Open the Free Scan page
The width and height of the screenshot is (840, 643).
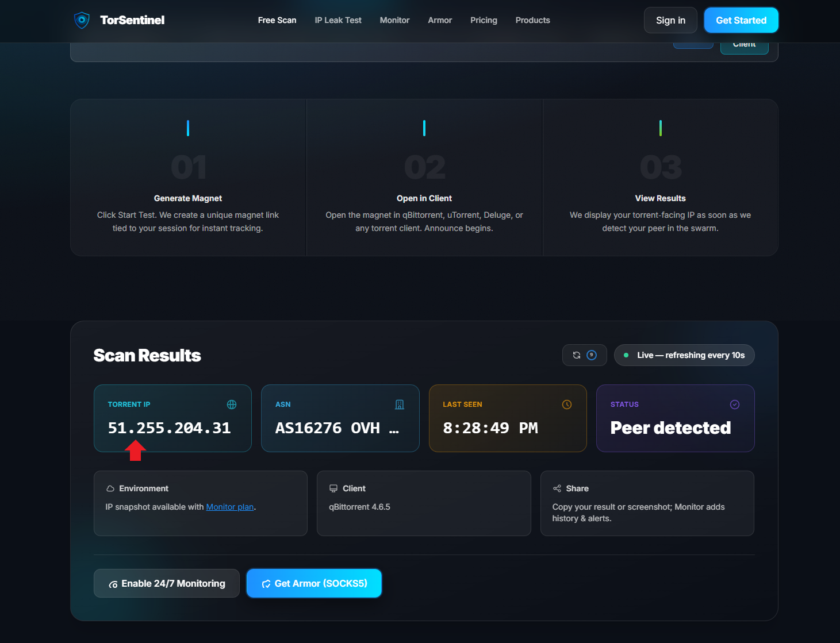(277, 20)
